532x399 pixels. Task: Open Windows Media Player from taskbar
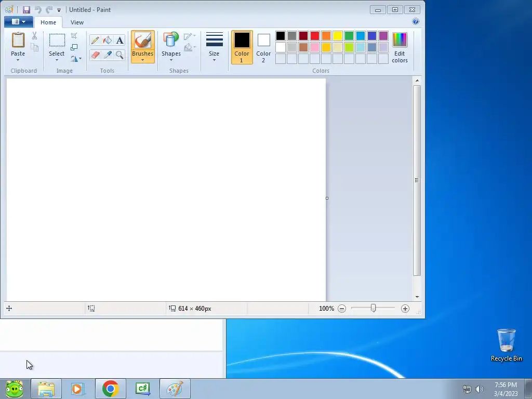pyautogui.click(x=78, y=389)
